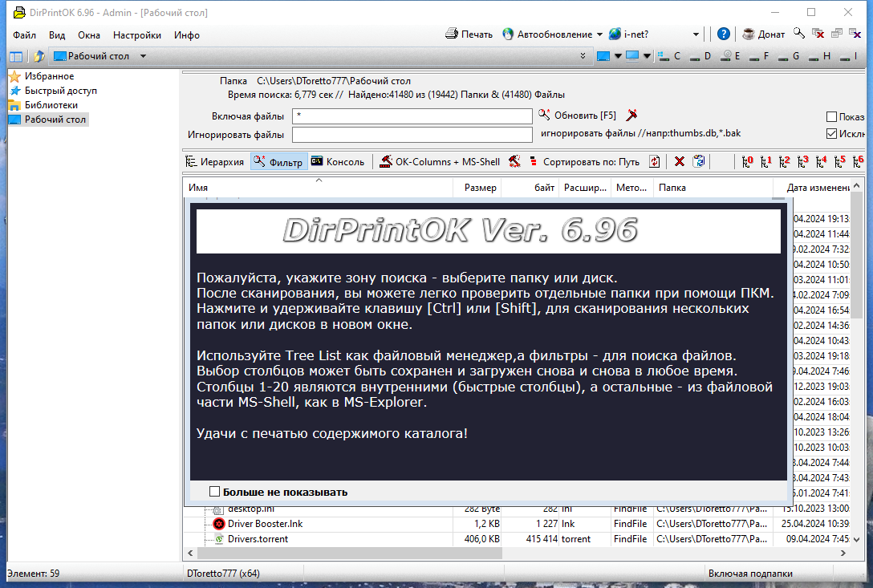Click the Печать printer icon
Screen dimensions: 873x588
pyautogui.click(x=452, y=34)
